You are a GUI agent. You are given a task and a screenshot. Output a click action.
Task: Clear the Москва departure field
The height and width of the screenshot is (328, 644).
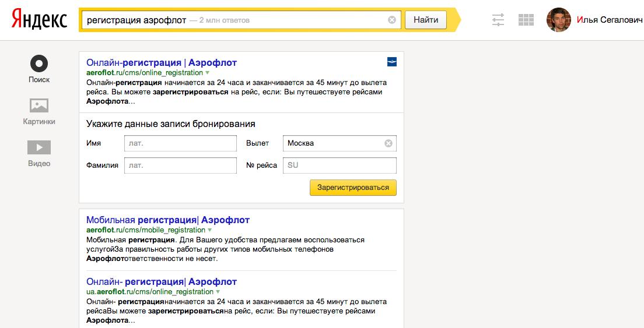point(388,143)
